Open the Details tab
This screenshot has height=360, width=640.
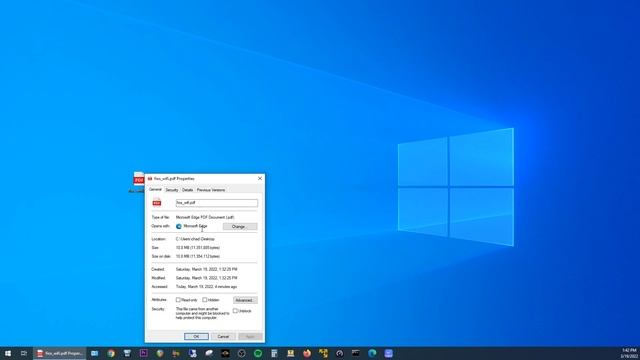click(x=187, y=190)
